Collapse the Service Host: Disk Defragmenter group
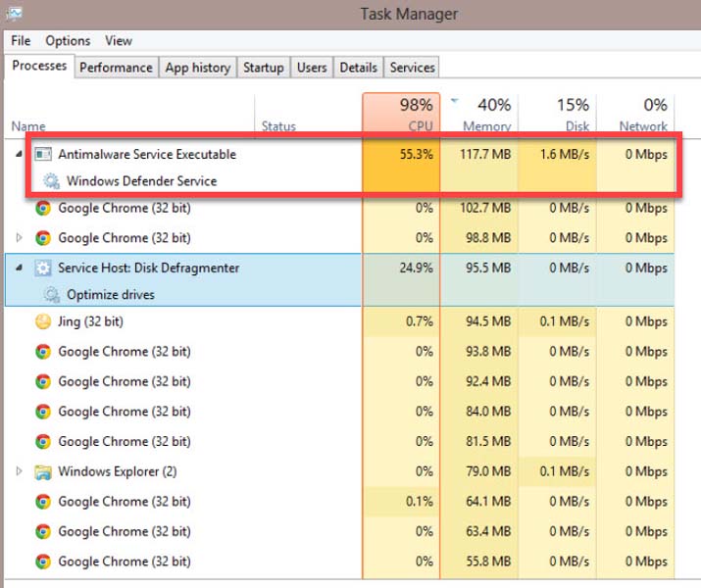The image size is (701, 588). [x=19, y=269]
